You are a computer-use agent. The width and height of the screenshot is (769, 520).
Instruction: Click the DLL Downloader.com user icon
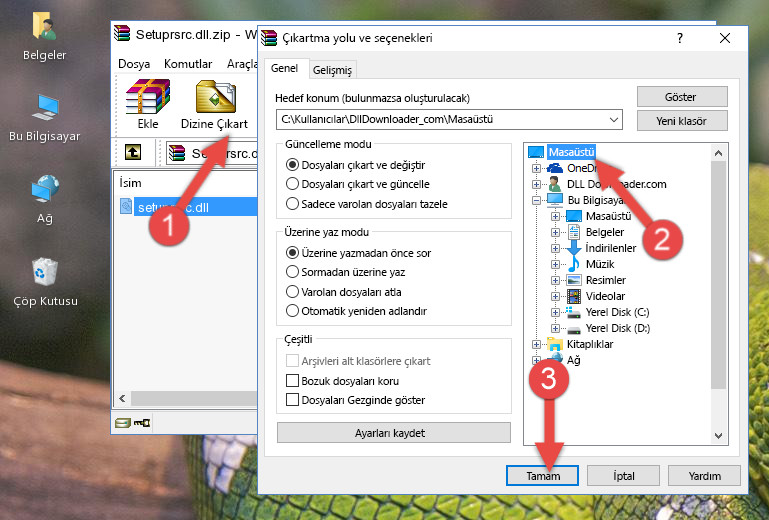555,184
